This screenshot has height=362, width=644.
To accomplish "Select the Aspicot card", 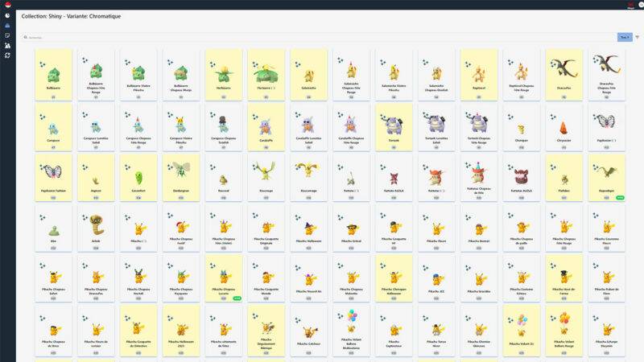I will point(96,177).
